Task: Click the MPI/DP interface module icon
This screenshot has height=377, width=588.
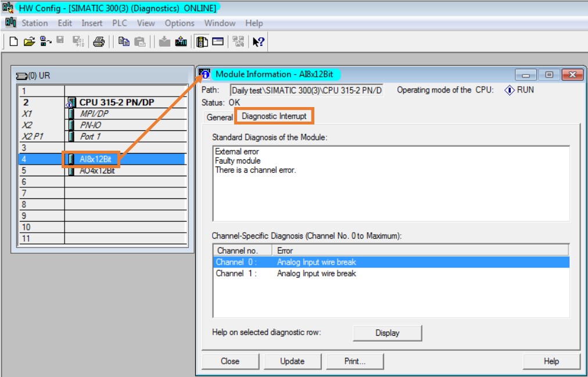Action: pyautogui.click(x=71, y=114)
